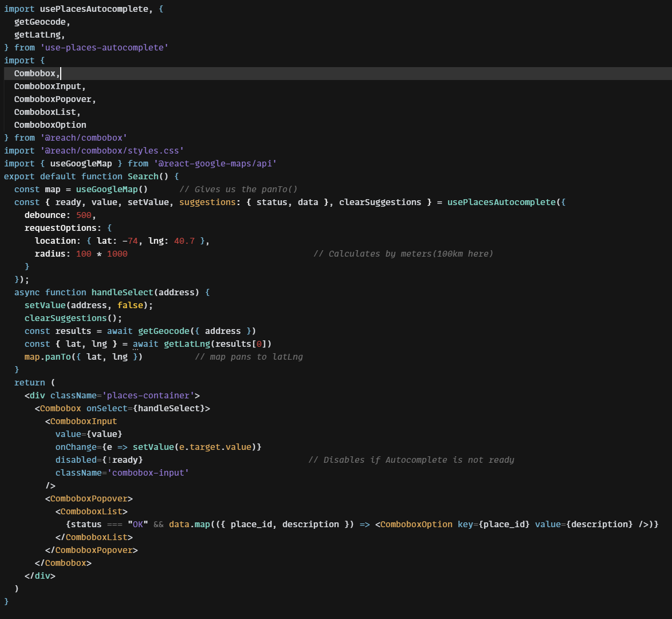672x619 pixels.
Task: Click the <ComboboxList> opening tag
Action: tap(91, 512)
